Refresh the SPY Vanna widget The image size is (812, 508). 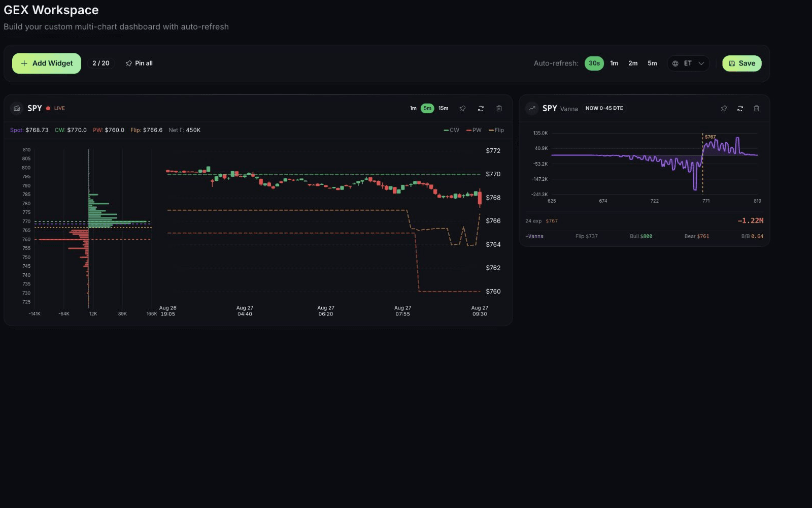tap(740, 108)
